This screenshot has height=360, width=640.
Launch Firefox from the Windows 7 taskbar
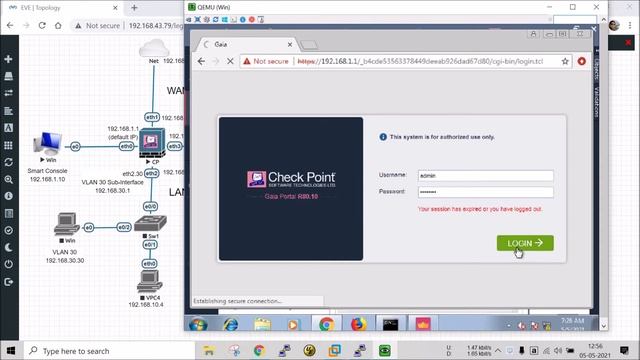coord(358,324)
